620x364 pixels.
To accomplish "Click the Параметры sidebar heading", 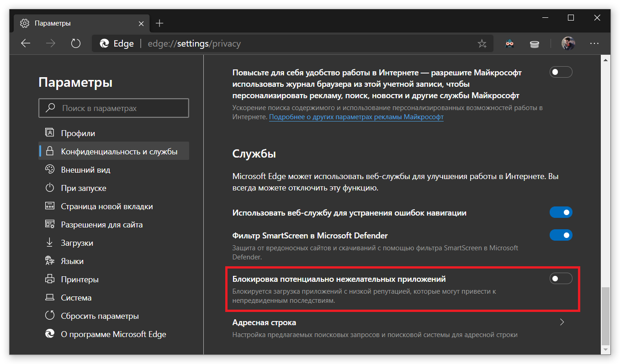I will 75,83.
